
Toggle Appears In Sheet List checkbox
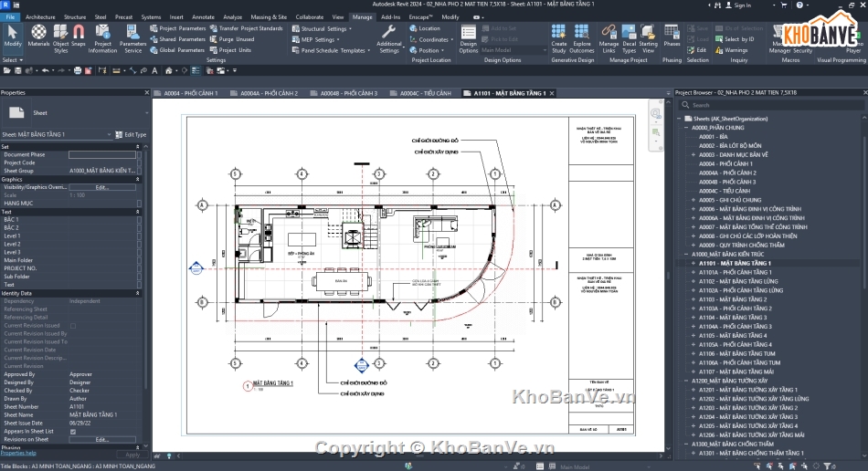click(x=73, y=431)
